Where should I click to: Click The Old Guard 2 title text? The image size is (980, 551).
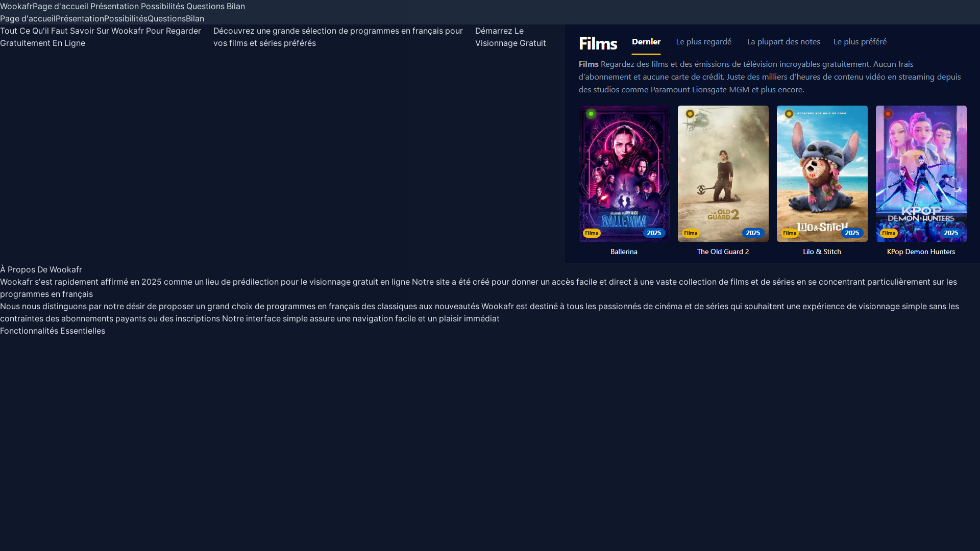(x=723, y=252)
